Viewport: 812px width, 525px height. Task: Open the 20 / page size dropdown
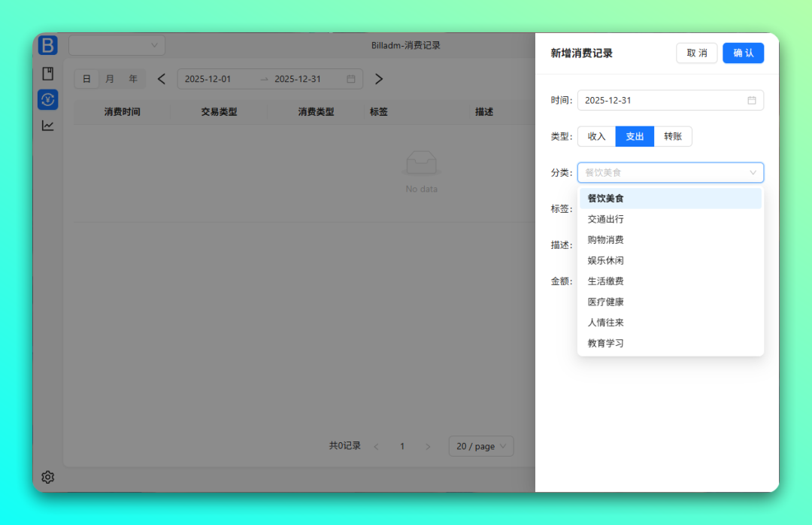click(x=481, y=446)
